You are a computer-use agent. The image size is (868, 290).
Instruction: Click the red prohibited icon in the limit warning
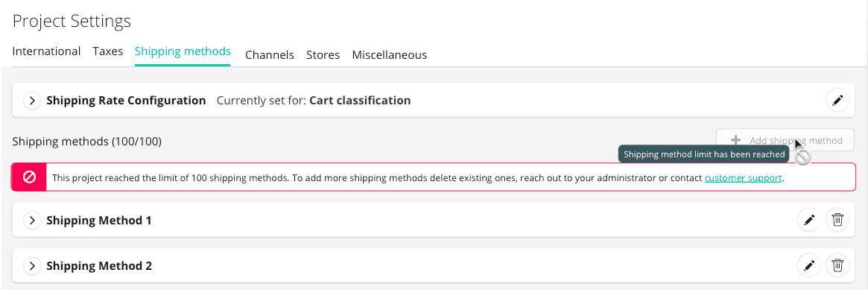pos(29,177)
